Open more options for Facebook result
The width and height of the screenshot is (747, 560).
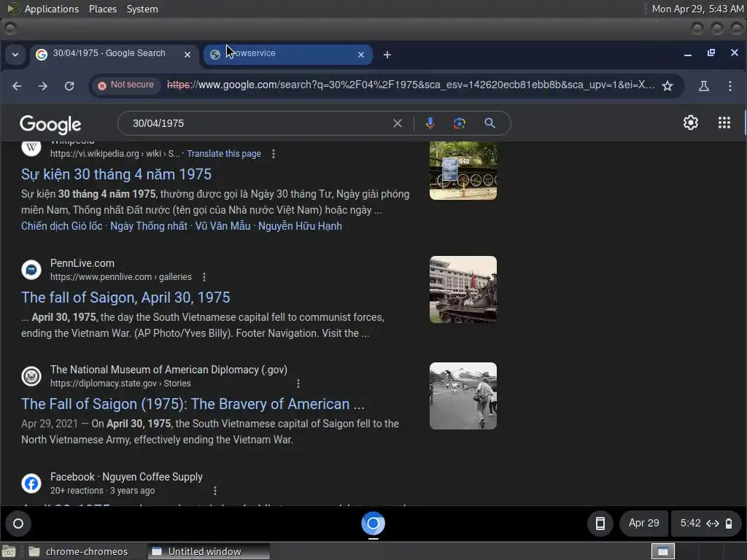pyautogui.click(x=215, y=491)
